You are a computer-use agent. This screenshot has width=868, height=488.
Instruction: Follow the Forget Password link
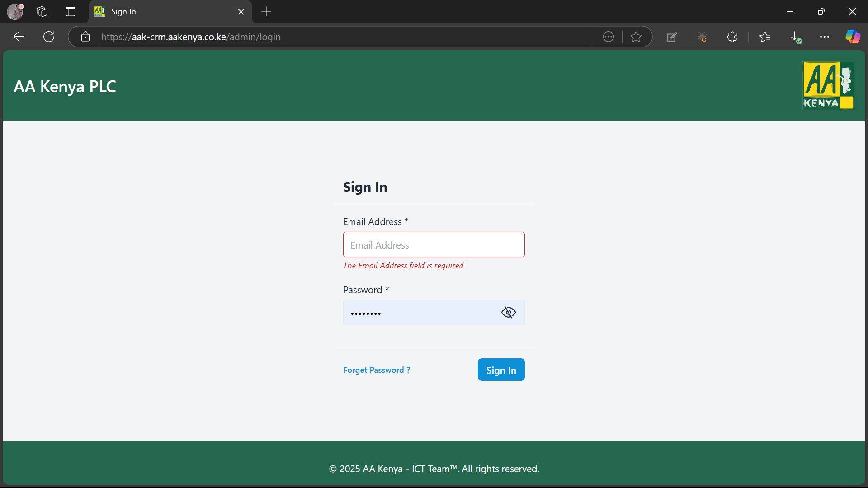[x=376, y=370]
